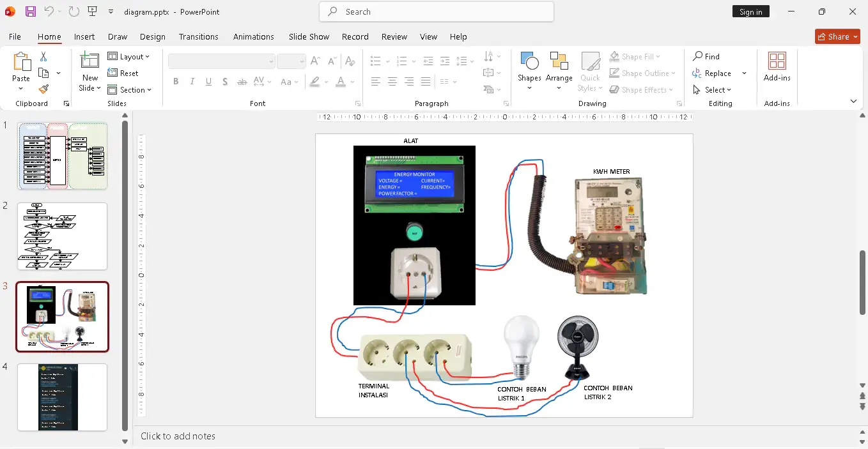This screenshot has width=868, height=449.
Task: Start slideshow from beginning icon
Action: coord(92,11)
